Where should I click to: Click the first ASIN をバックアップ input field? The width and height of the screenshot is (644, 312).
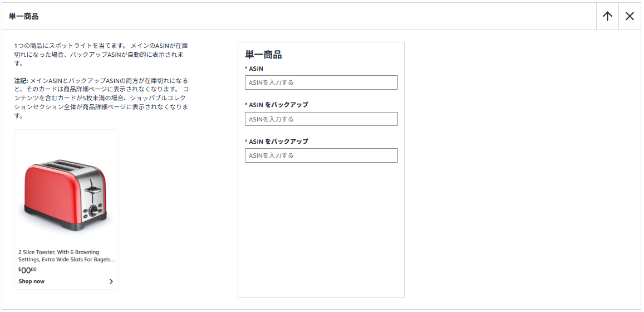click(321, 119)
